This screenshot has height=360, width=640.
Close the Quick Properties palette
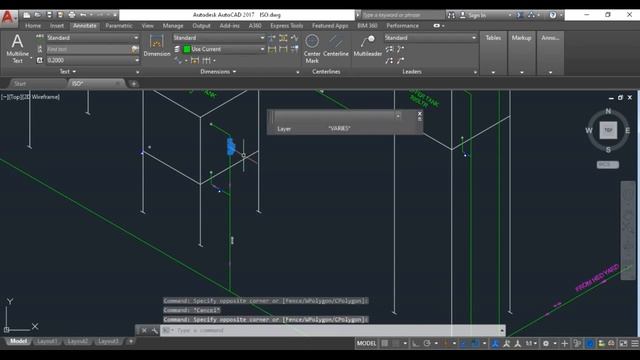[x=420, y=114]
